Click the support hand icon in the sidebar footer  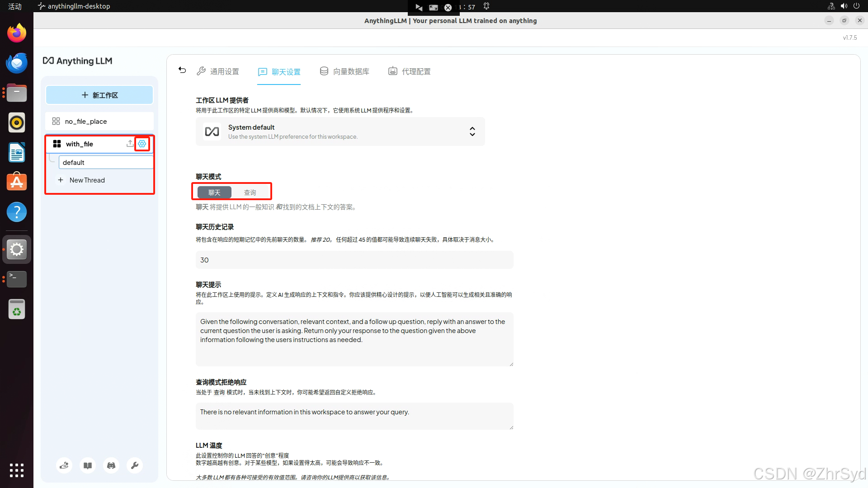click(64, 465)
